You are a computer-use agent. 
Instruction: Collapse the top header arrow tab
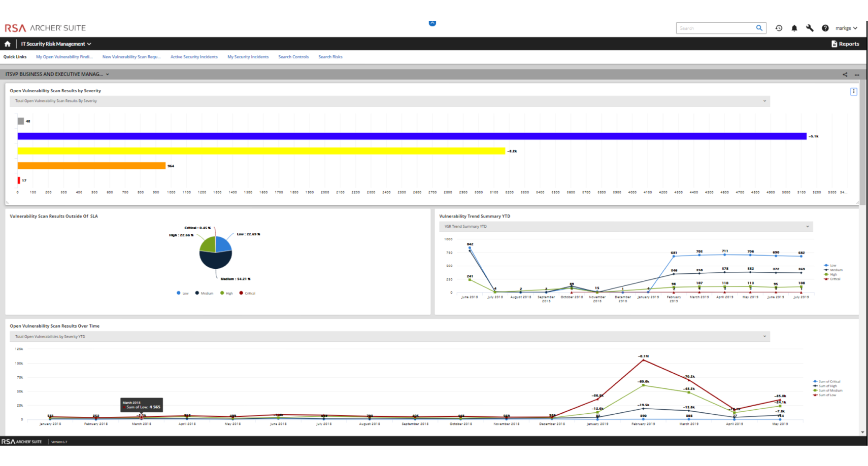(432, 23)
